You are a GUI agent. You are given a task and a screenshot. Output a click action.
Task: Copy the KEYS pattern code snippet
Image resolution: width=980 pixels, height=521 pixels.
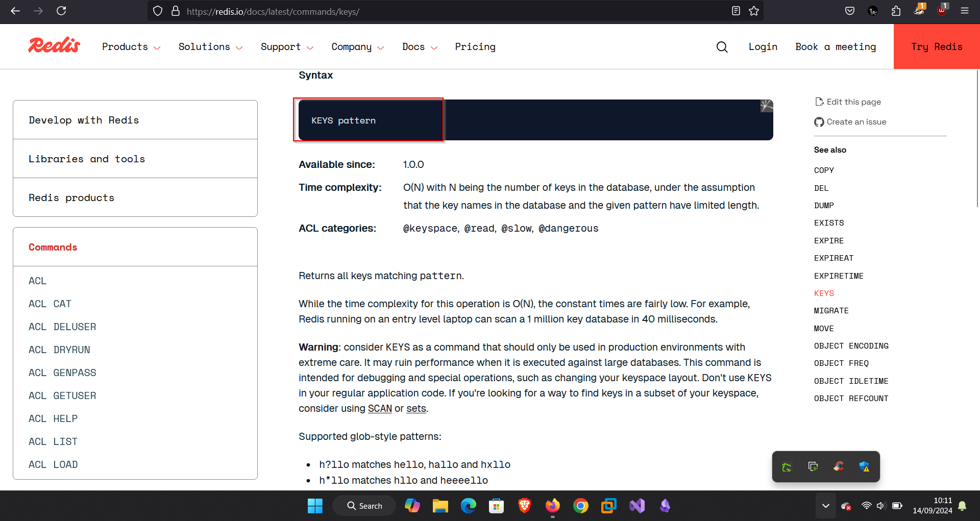[766, 106]
